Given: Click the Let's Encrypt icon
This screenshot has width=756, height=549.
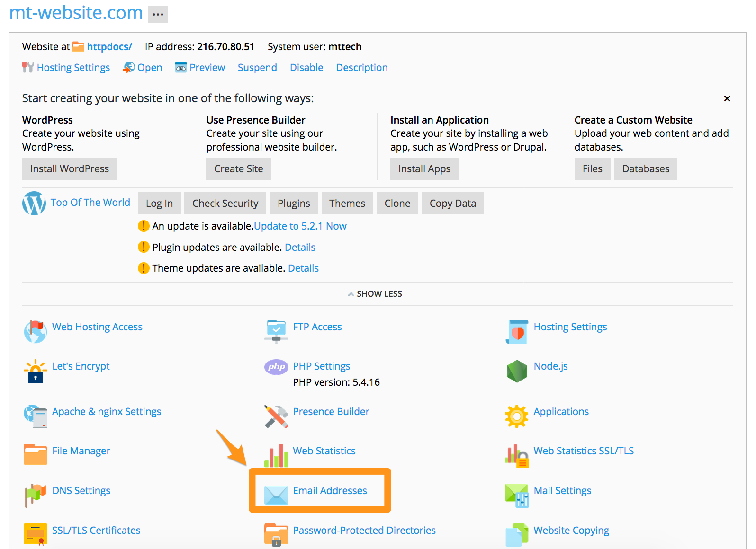Looking at the screenshot, I should coord(35,371).
